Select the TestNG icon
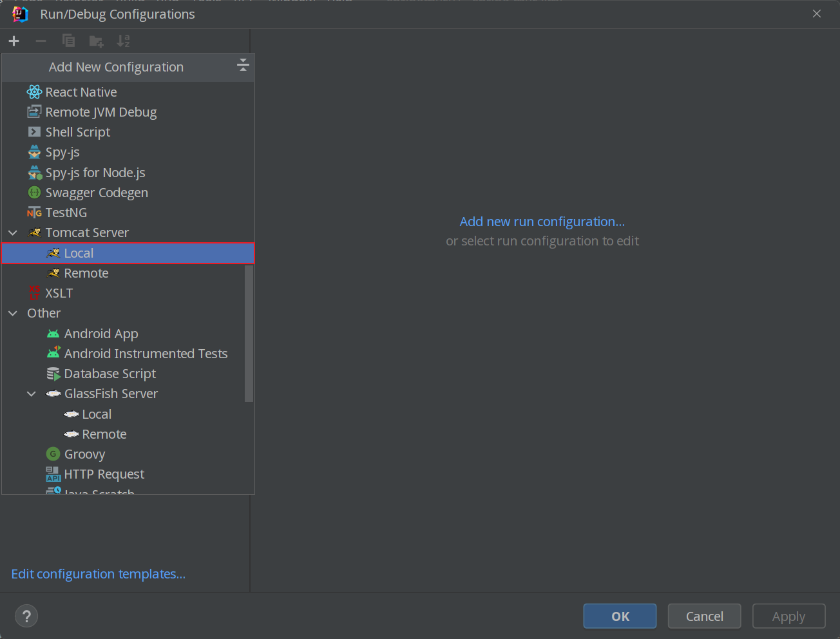840x639 pixels. pyautogui.click(x=34, y=213)
